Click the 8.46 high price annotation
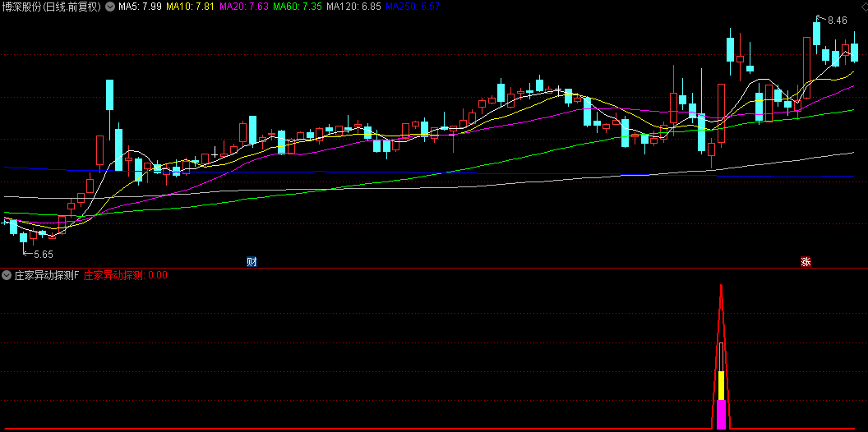Screen dimensions: 868x432 coord(837,21)
